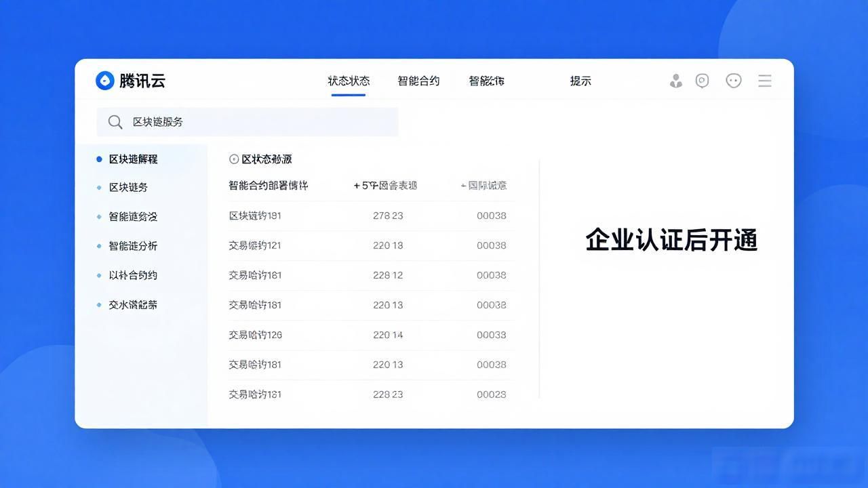Click the 腾讯云 logo icon
This screenshot has width=868, height=488.
pyautogui.click(x=105, y=81)
